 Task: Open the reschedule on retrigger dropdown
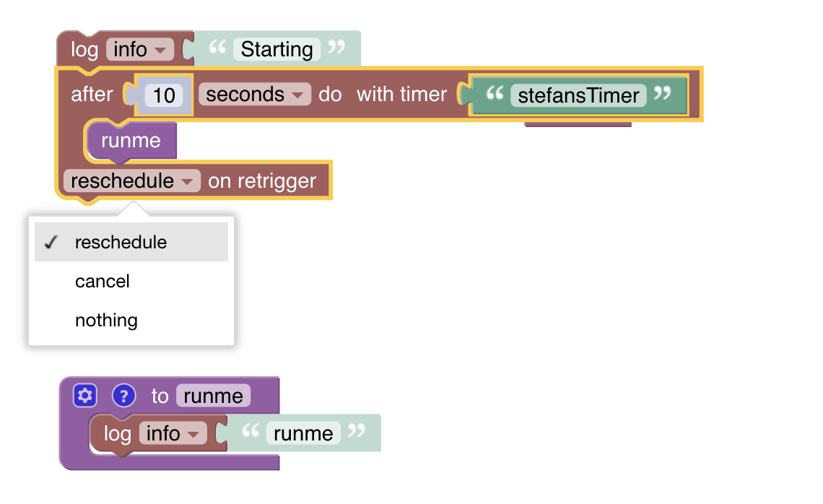click(131, 181)
